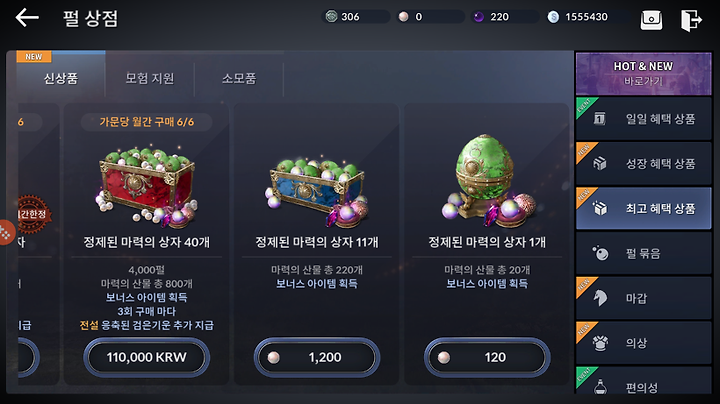Screen dimensions: 720x404
Task: Purchase the single box for 120 pearls
Action: click(x=487, y=357)
